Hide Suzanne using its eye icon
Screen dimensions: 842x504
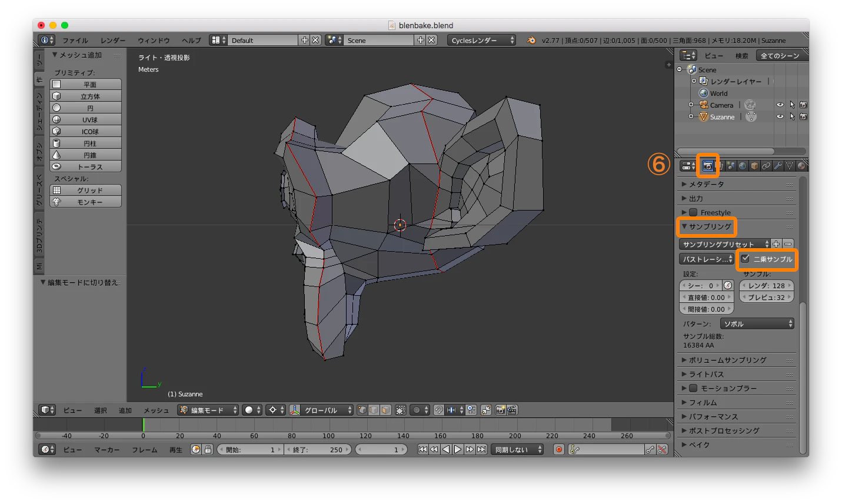(x=780, y=116)
